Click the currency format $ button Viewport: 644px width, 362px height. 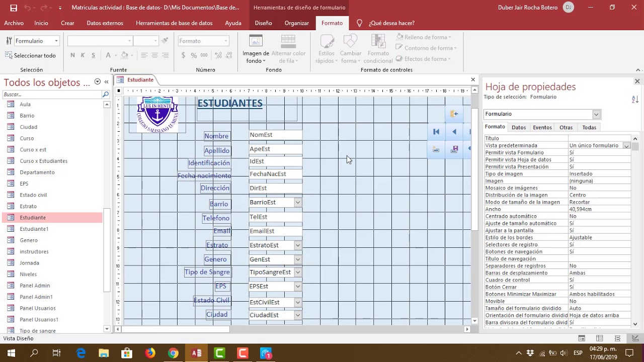click(x=183, y=55)
